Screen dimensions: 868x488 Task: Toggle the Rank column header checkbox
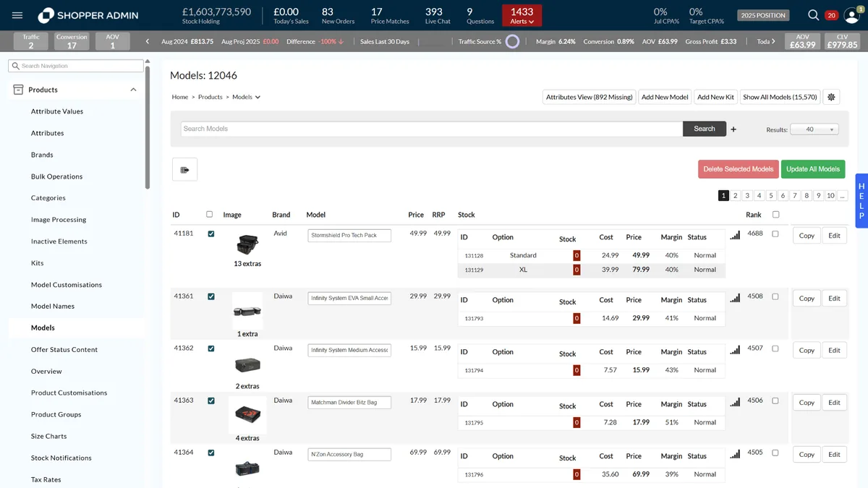[x=776, y=214]
